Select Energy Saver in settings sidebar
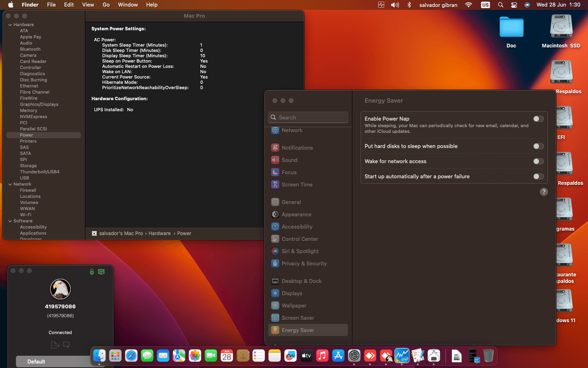The height and width of the screenshot is (368, 588). [x=308, y=330]
